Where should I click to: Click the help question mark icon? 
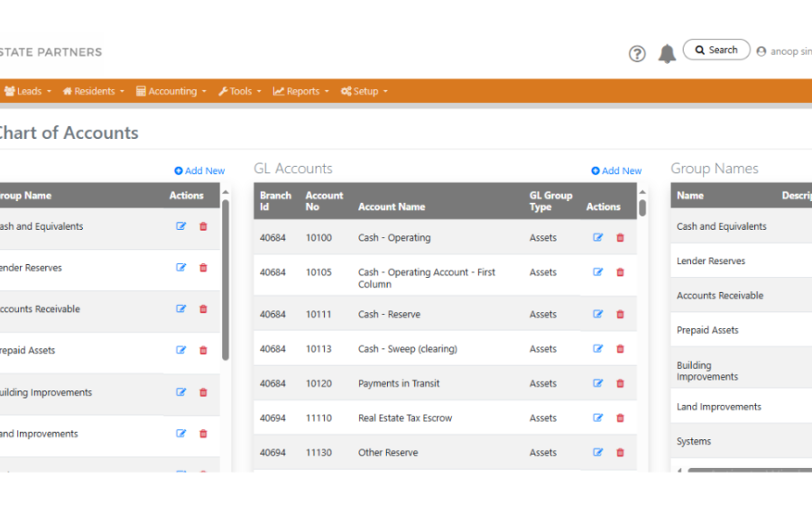coord(637,53)
